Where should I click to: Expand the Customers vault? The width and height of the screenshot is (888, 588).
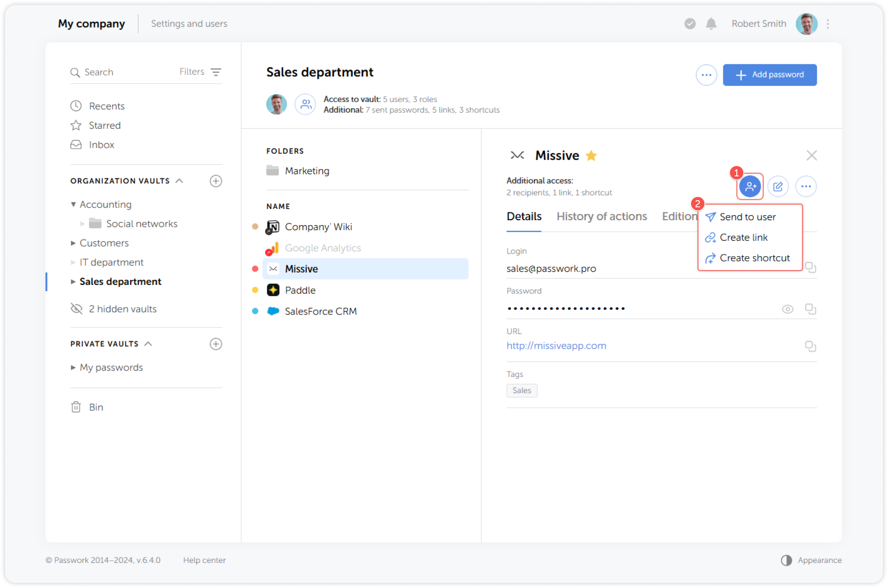pos(73,243)
